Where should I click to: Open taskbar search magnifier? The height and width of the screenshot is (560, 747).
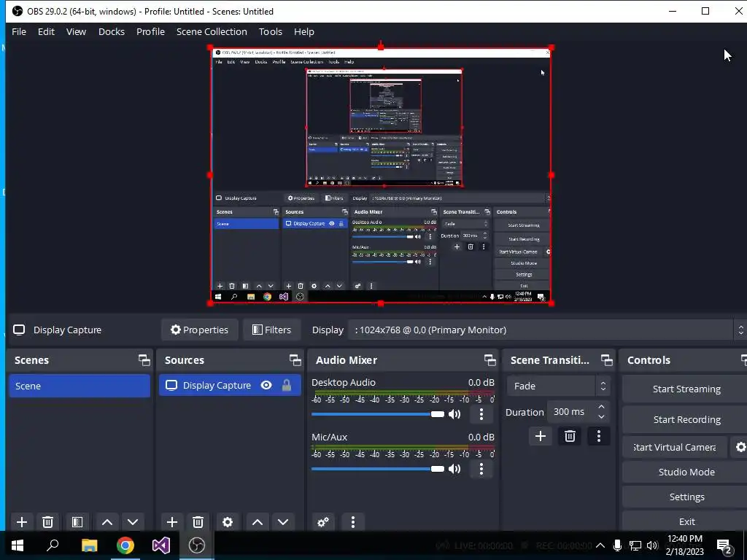(x=53, y=545)
